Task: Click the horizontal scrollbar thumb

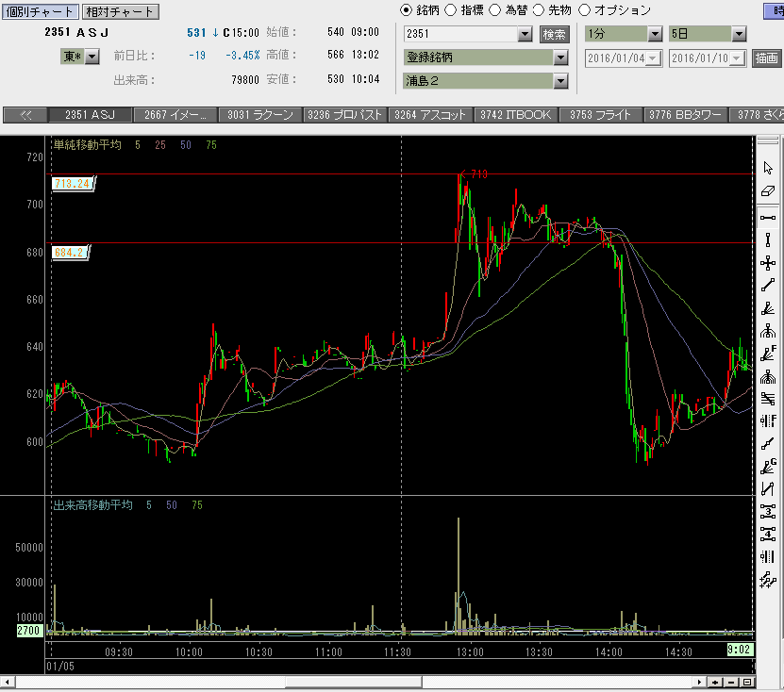Action: (354, 682)
